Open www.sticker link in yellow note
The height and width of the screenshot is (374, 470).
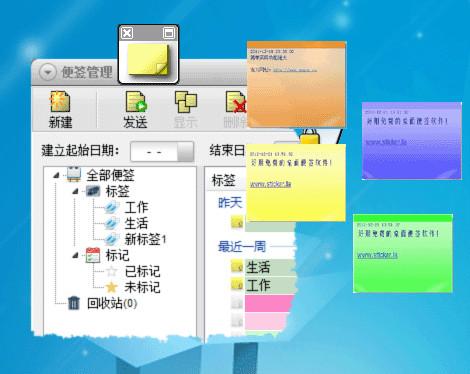(x=271, y=184)
